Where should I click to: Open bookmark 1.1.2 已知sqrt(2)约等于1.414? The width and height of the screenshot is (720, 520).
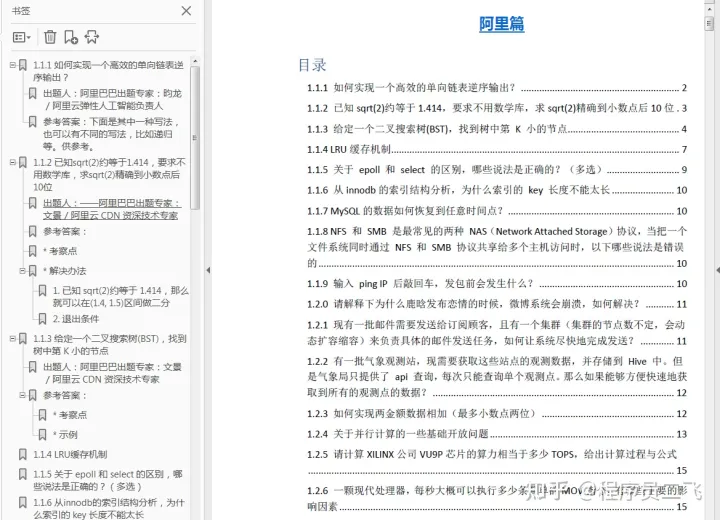pos(109,175)
